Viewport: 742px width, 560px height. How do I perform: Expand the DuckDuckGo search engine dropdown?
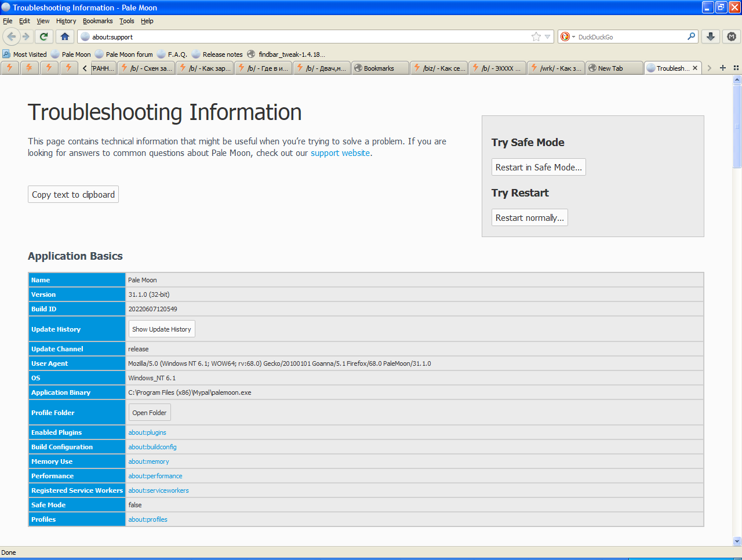pyautogui.click(x=568, y=37)
